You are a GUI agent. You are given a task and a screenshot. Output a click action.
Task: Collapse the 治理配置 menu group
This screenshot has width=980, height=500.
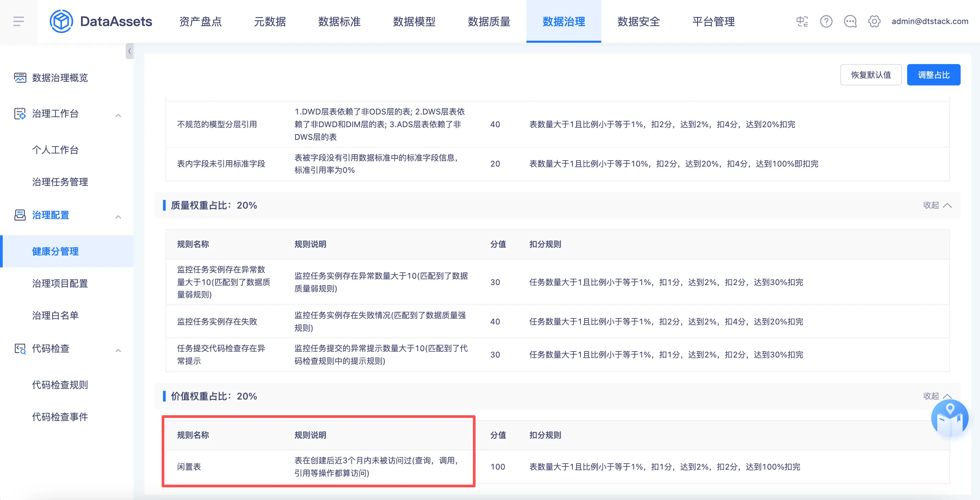[x=118, y=216]
